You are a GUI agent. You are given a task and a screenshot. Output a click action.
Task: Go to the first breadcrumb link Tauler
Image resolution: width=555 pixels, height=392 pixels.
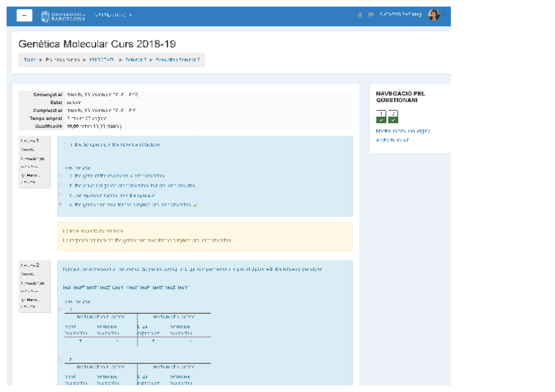(x=30, y=60)
